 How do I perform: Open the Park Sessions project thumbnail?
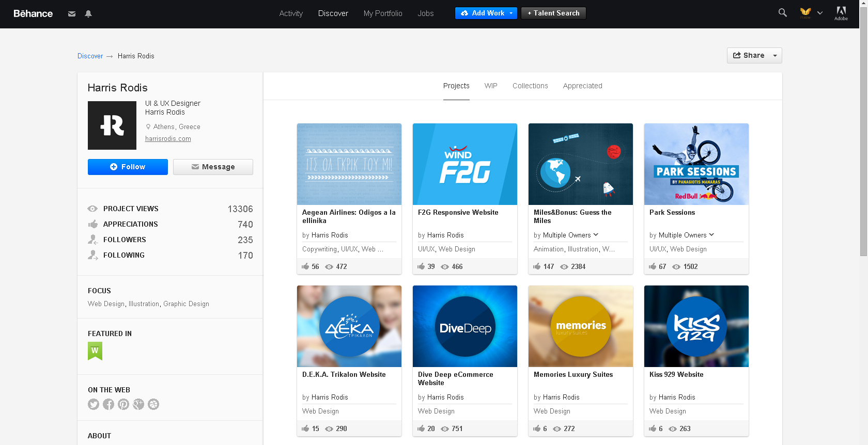(x=696, y=164)
